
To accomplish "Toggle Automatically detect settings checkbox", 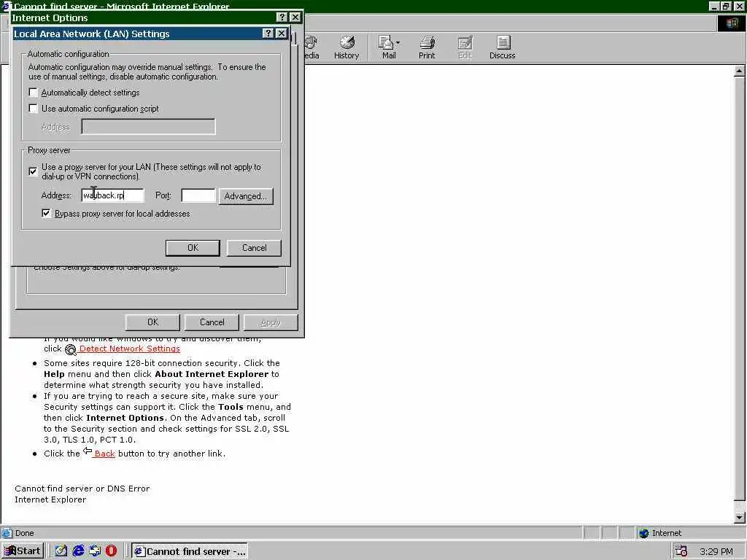I will 34,93.
